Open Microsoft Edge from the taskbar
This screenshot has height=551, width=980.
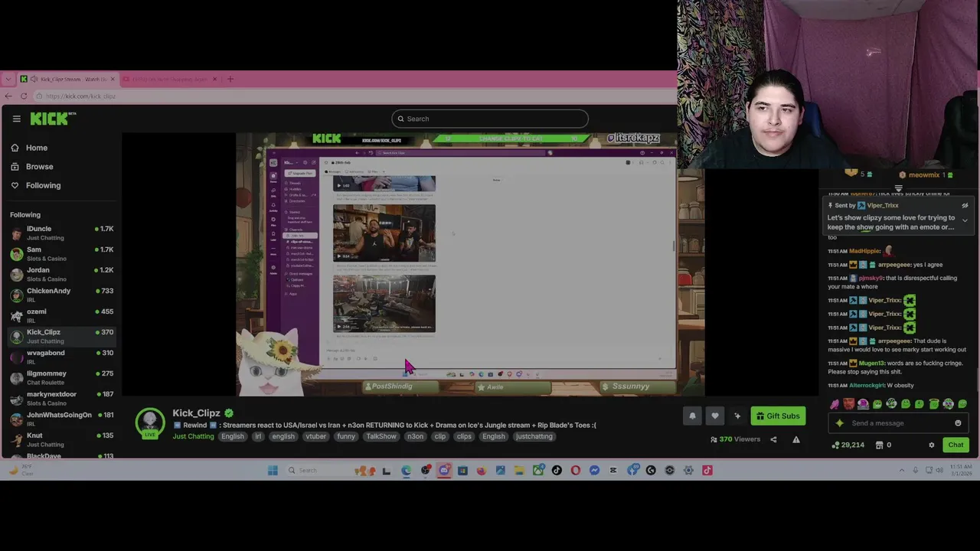point(406,471)
